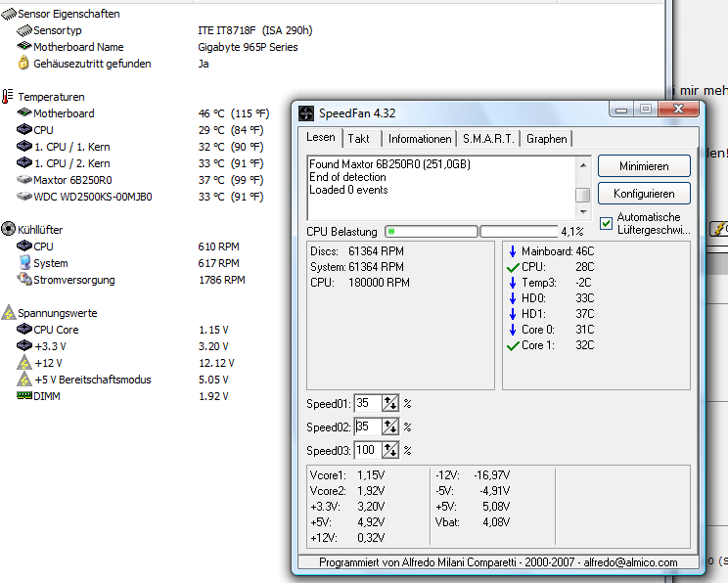Click the WDC WD2500KS drive icon
This screenshot has height=583, width=728.
coord(24,197)
